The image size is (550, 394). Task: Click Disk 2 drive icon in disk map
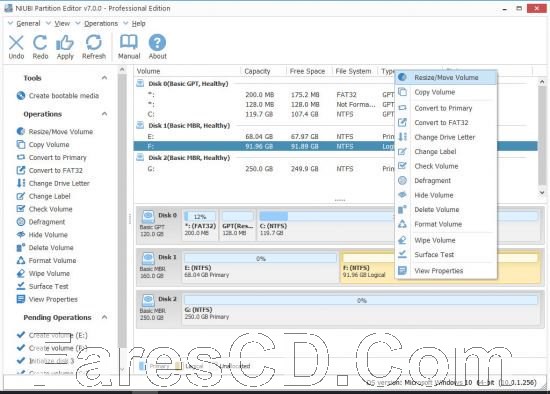[148, 301]
